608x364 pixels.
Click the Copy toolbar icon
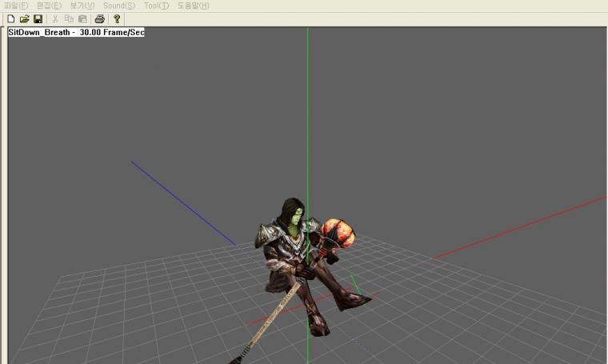click(69, 18)
